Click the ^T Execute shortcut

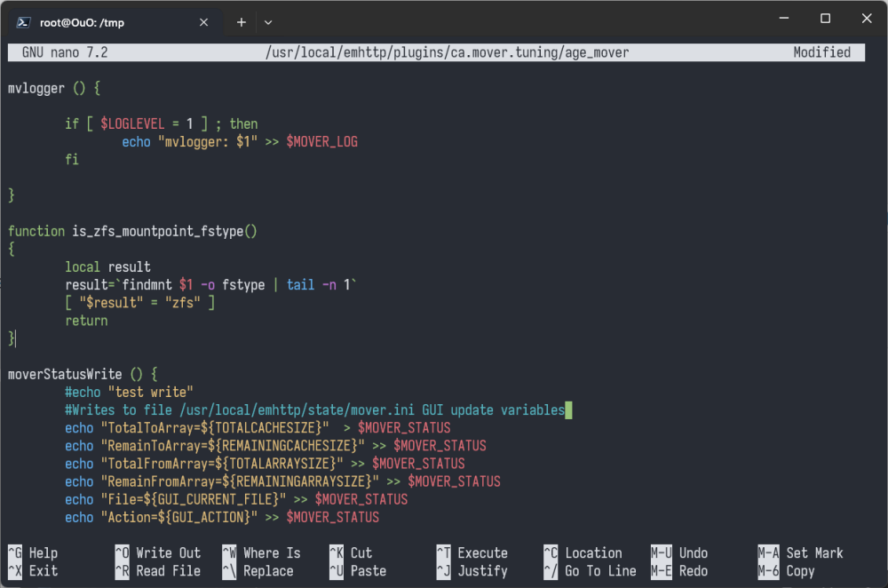(472, 552)
